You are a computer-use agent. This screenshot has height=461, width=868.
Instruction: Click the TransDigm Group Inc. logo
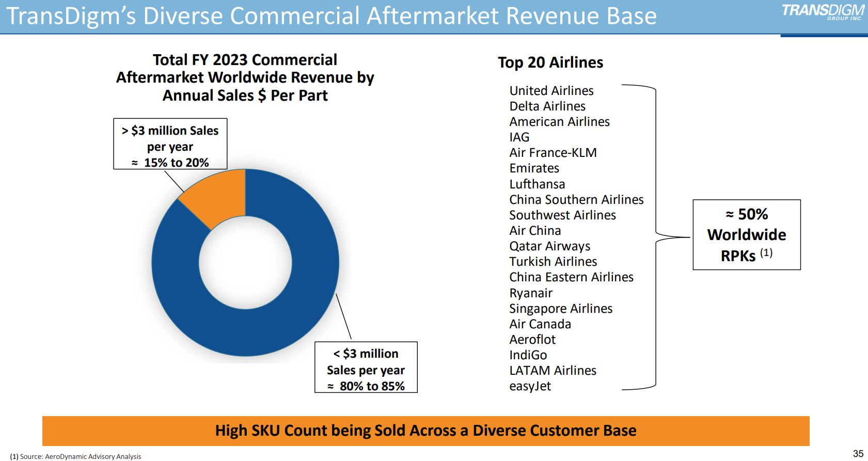pos(823,12)
